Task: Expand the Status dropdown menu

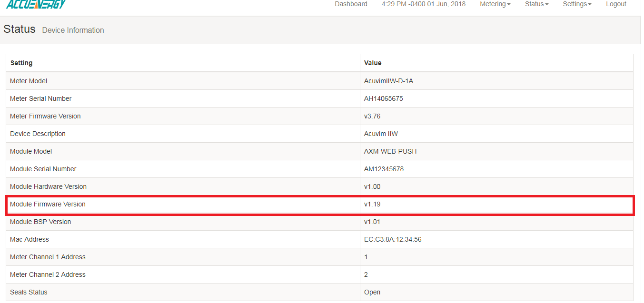Action: point(536,4)
